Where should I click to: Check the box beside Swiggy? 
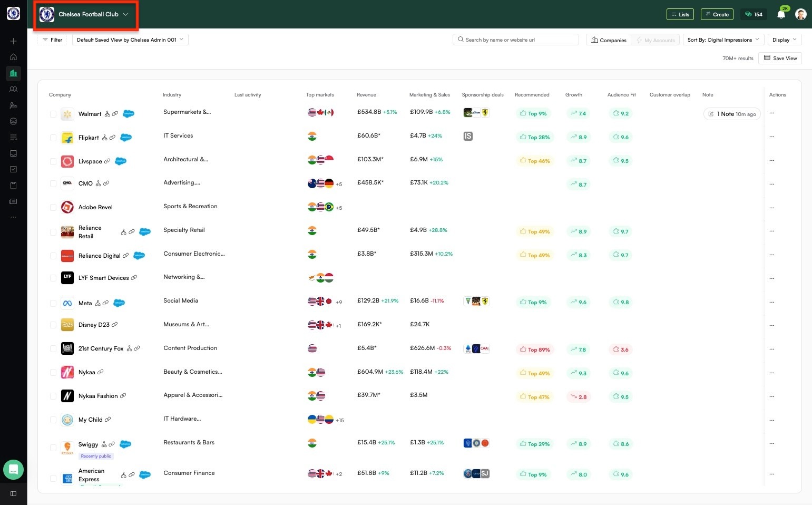click(x=53, y=448)
